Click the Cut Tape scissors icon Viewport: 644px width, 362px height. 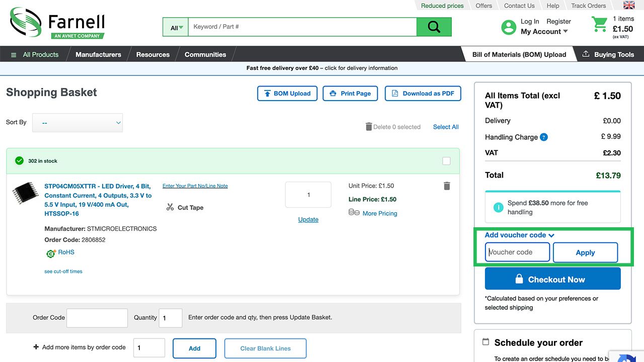click(x=170, y=207)
